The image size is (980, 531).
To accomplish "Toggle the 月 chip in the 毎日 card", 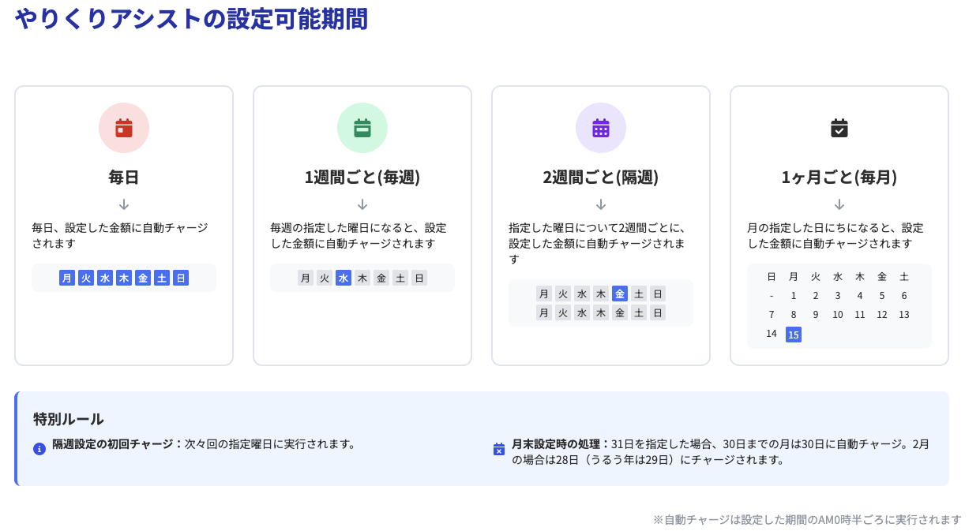I will [67, 278].
